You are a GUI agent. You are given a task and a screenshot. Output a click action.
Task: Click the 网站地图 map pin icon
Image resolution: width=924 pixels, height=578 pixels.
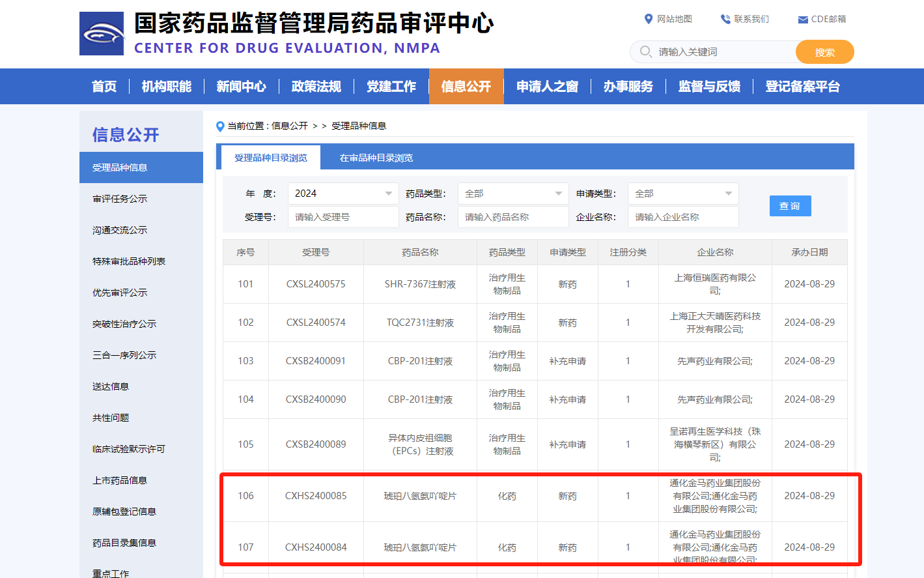tap(649, 19)
